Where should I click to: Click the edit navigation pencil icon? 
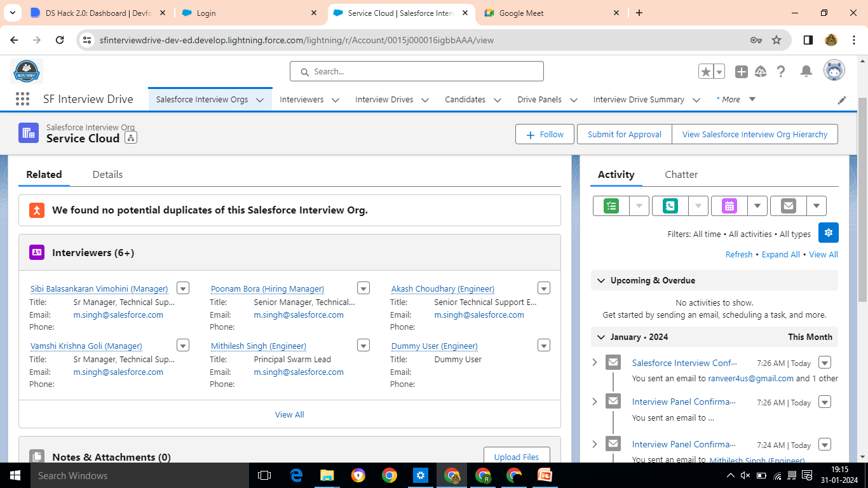[842, 100]
